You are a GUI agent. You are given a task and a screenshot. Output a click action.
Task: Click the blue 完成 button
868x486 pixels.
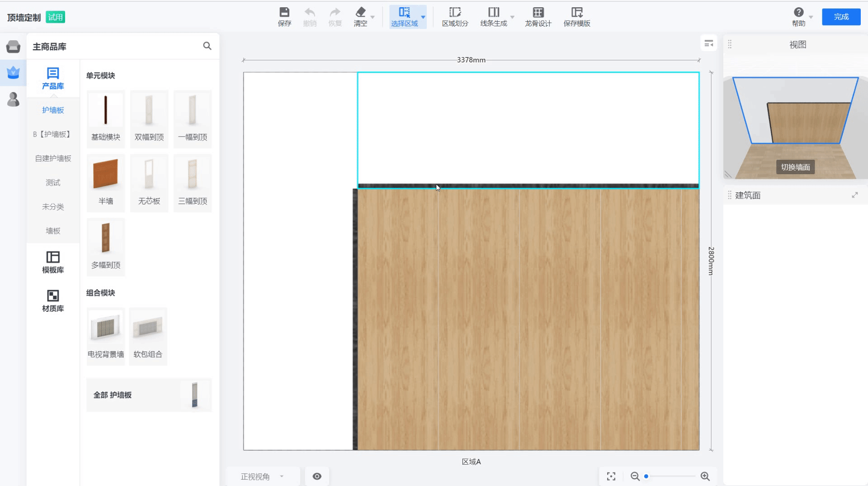[841, 17]
